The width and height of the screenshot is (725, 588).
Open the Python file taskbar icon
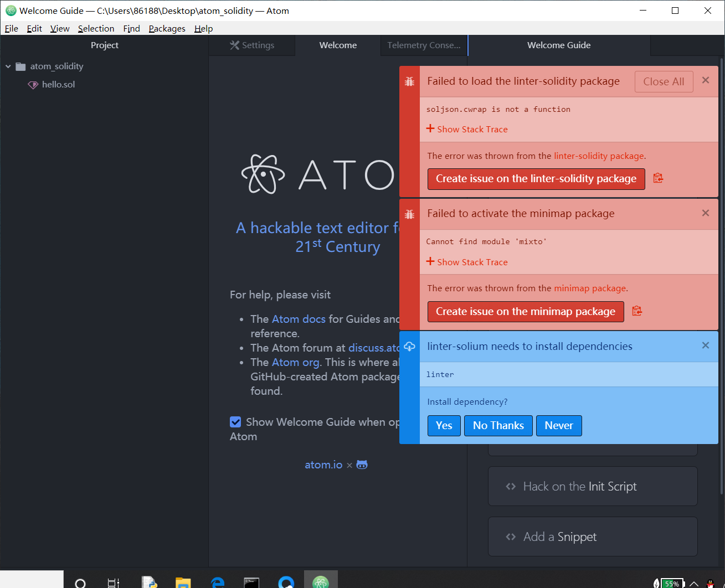pyautogui.click(x=149, y=582)
